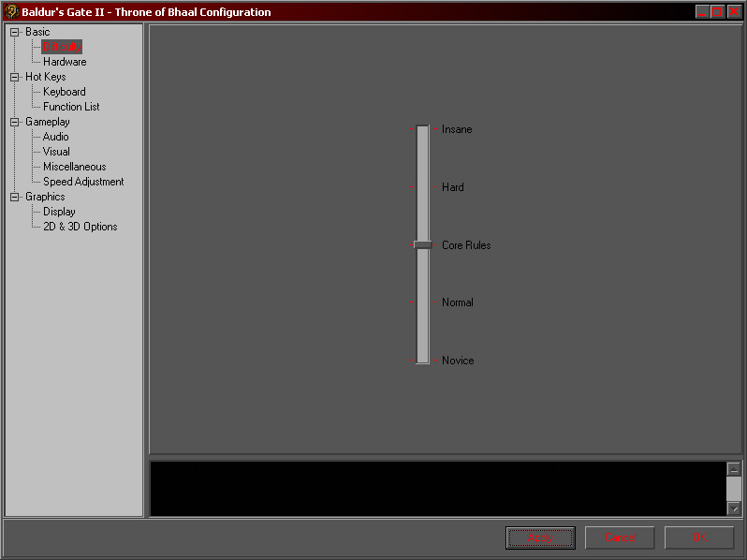This screenshot has width=747, height=560.
Task: Click the Cancel button
Action: [620, 538]
